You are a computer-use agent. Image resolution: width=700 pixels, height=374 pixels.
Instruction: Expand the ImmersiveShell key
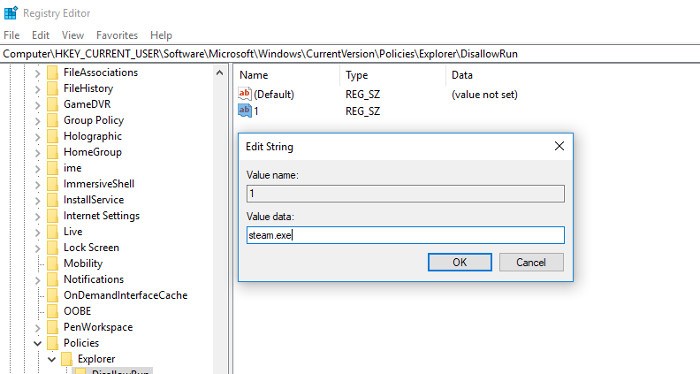coord(38,185)
